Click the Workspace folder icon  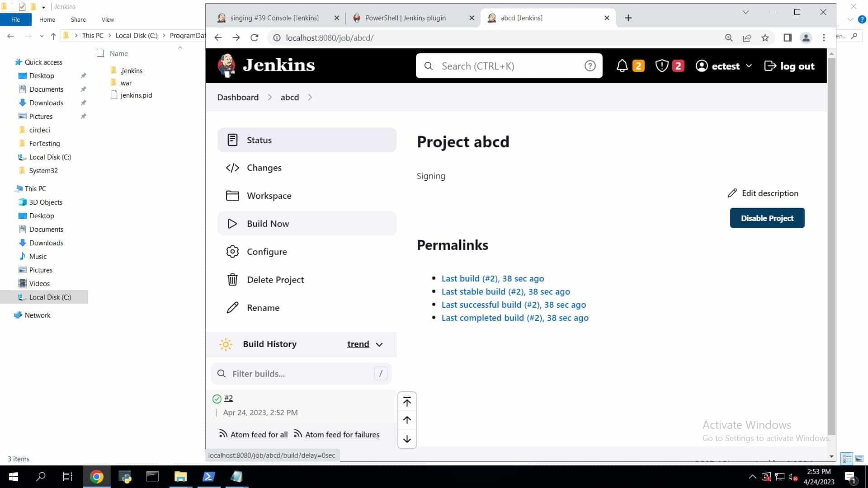coord(232,196)
